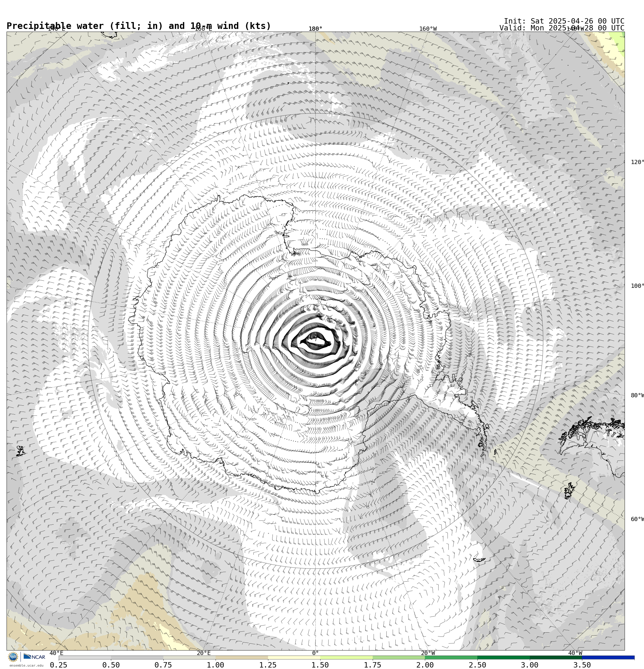Select the pale yellow 1.25–1.50 colorbar segment
644x669 pixels.
294,657
